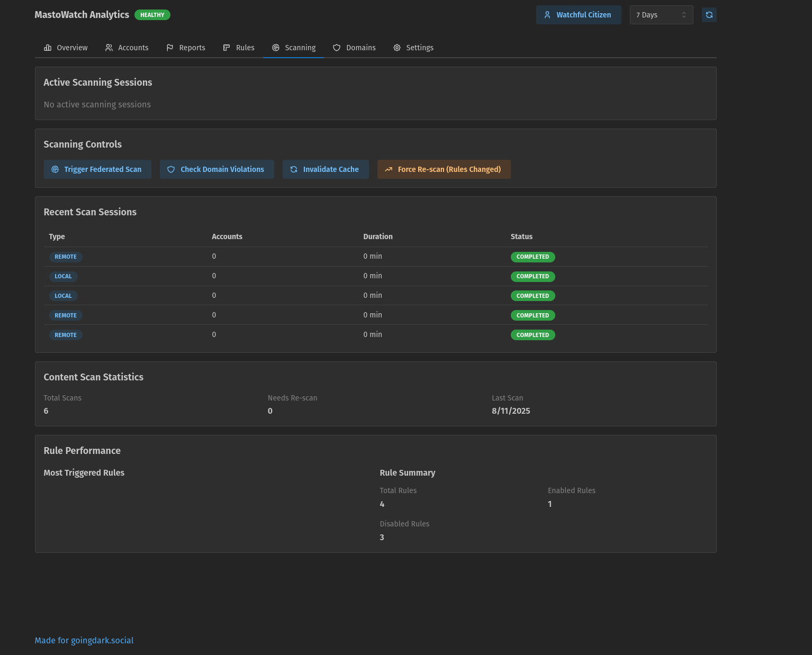
Task: Click the Overview bar chart icon
Action: point(48,48)
